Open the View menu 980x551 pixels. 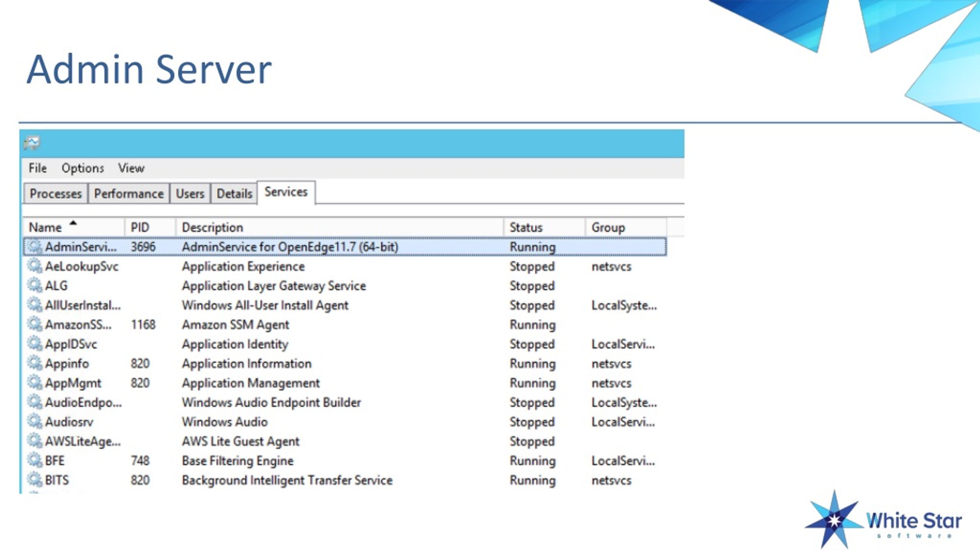click(131, 168)
